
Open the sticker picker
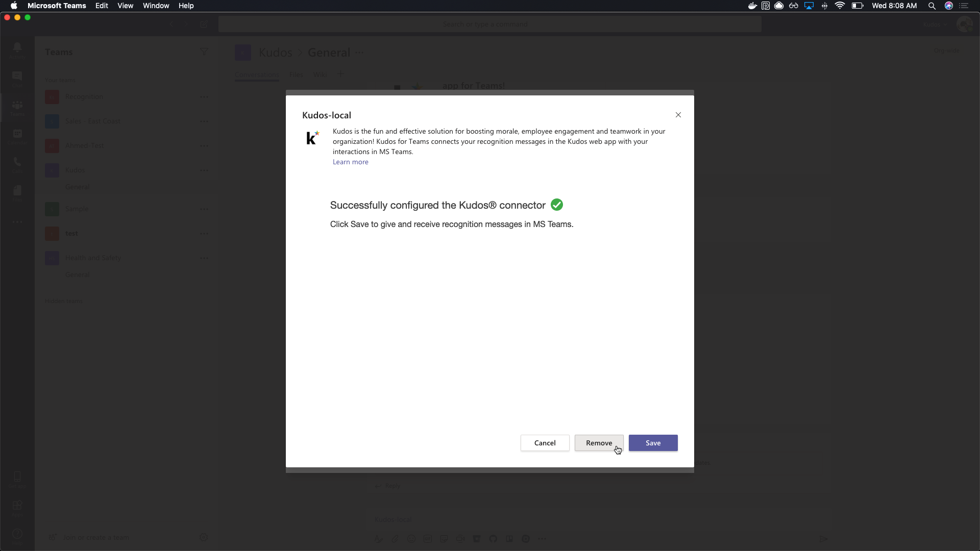(x=444, y=539)
